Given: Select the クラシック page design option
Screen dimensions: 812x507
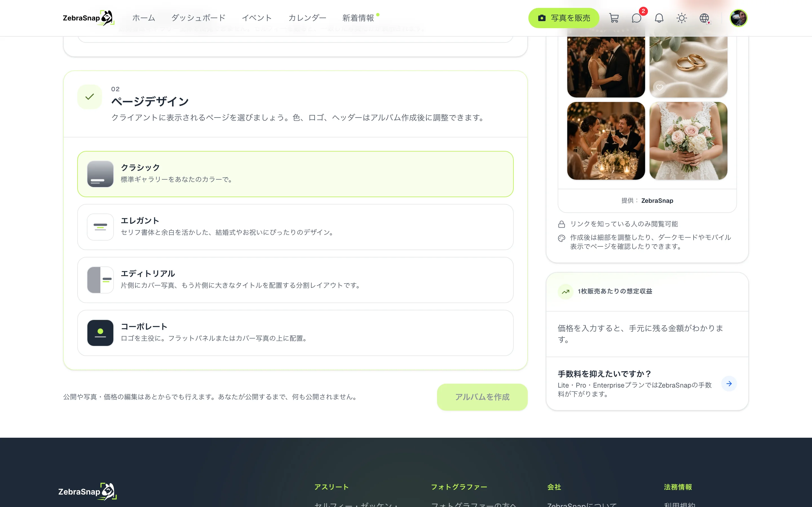Looking at the screenshot, I should pos(295,174).
